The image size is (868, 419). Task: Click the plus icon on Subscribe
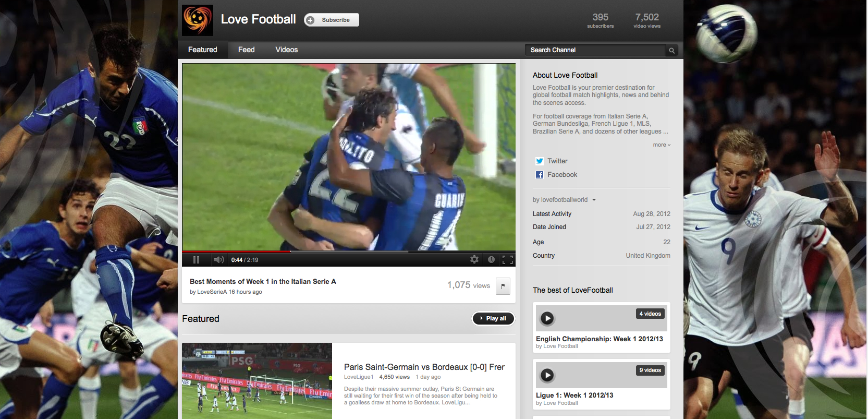point(310,20)
